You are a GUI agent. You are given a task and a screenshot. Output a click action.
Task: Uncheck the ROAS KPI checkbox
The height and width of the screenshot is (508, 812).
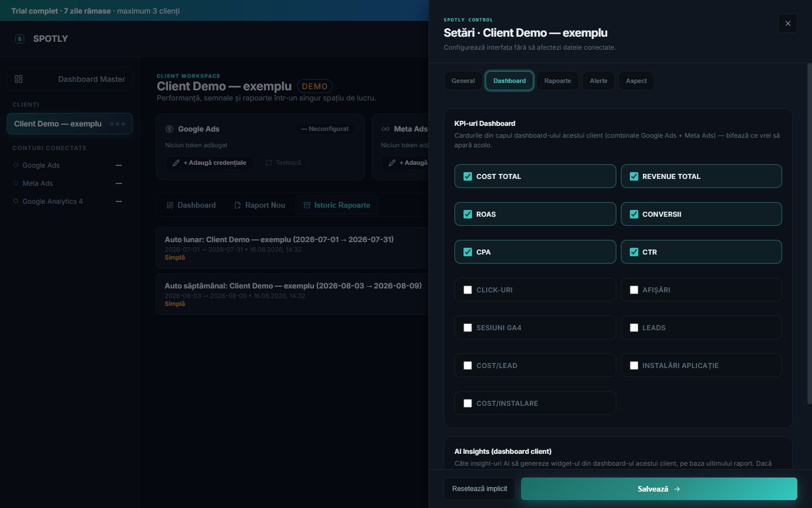coord(467,214)
